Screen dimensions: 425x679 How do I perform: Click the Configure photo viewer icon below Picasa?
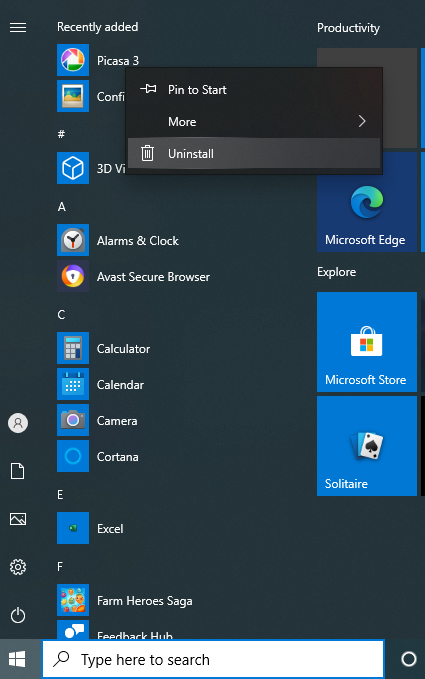point(73,96)
